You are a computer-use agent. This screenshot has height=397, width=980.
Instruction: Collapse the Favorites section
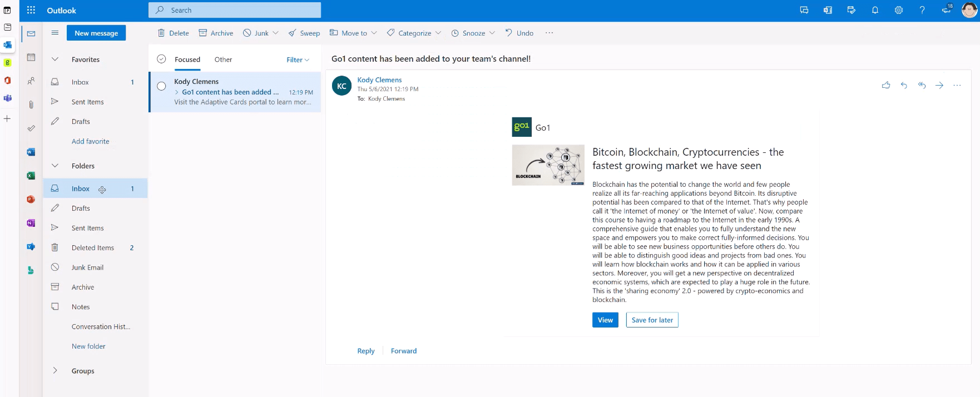coord(55,59)
